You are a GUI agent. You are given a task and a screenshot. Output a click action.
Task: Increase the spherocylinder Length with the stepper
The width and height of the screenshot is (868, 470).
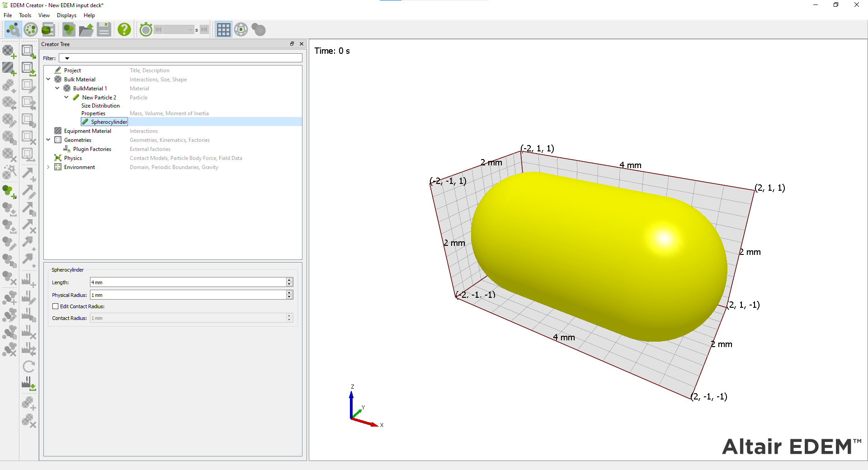pyautogui.click(x=289, y=280)
